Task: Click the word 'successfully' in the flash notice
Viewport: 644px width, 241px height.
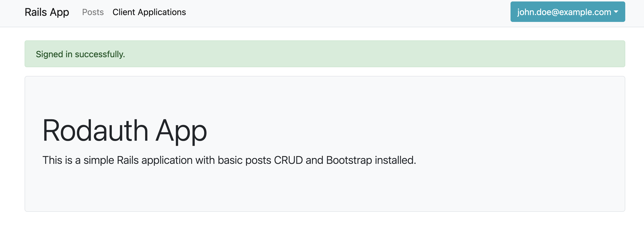Action: pyautogui.click(x=100, y=54)
